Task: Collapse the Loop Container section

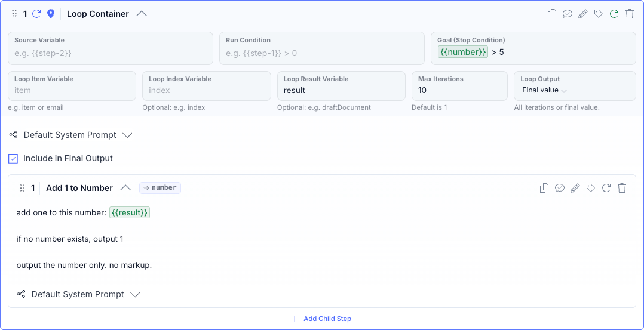Action: point(141,14)
